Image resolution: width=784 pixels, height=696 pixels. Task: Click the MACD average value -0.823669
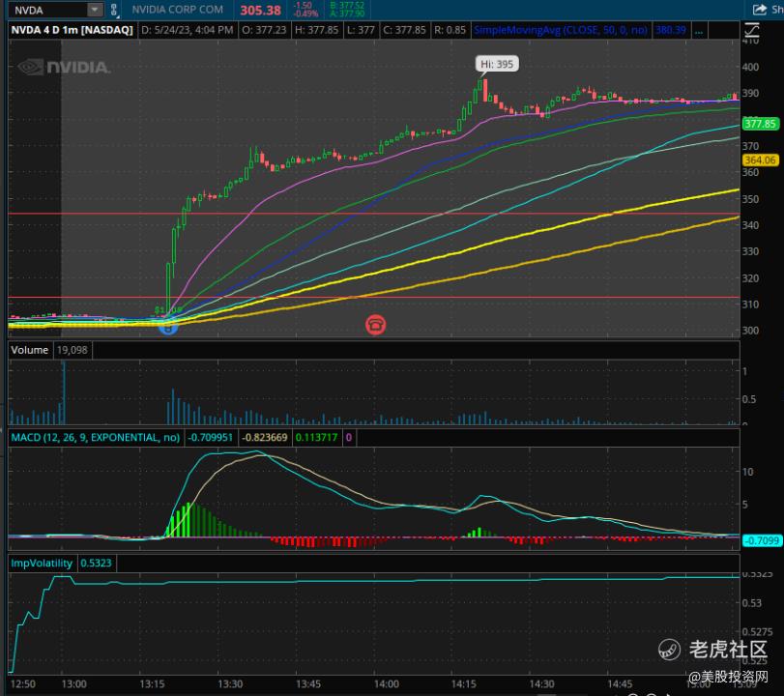click(x=265, y=438)
